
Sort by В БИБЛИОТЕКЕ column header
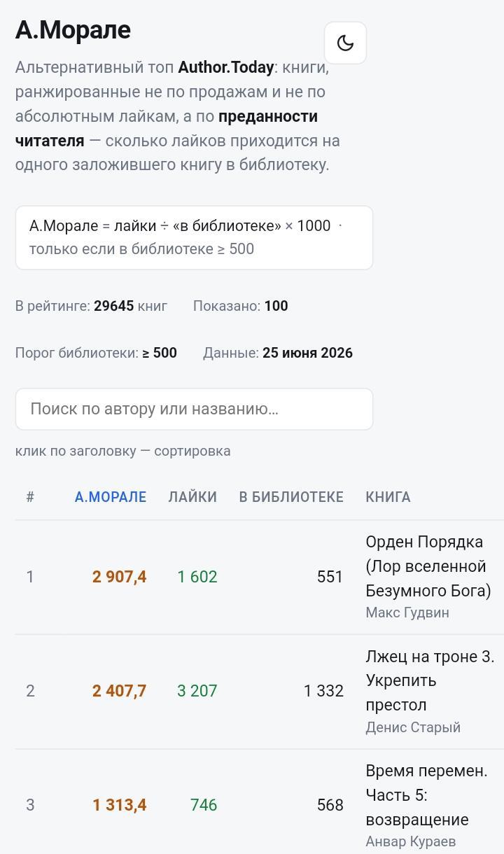pos(291,497)
